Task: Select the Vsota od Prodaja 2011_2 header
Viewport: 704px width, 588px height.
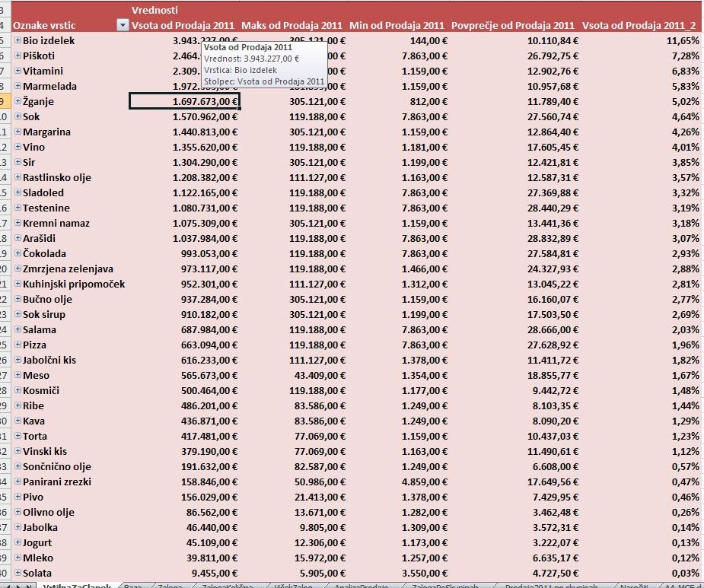Action: (639, 25)
